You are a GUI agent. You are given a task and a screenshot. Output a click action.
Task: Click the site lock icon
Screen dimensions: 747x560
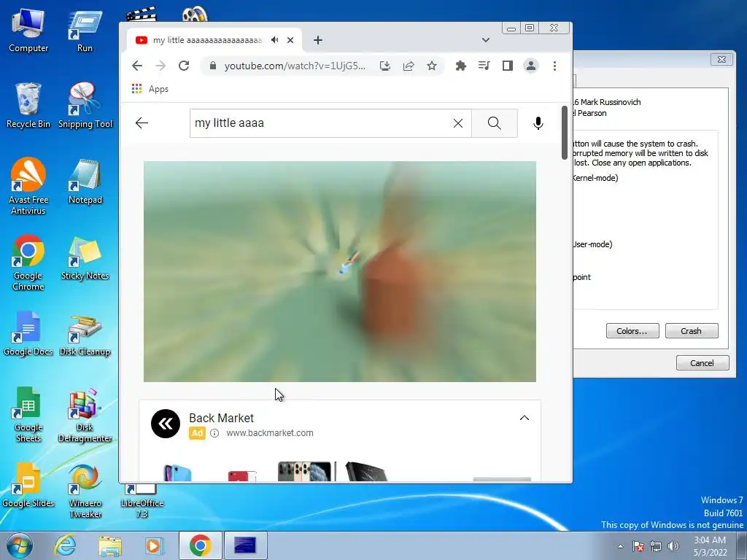point(214,66)
